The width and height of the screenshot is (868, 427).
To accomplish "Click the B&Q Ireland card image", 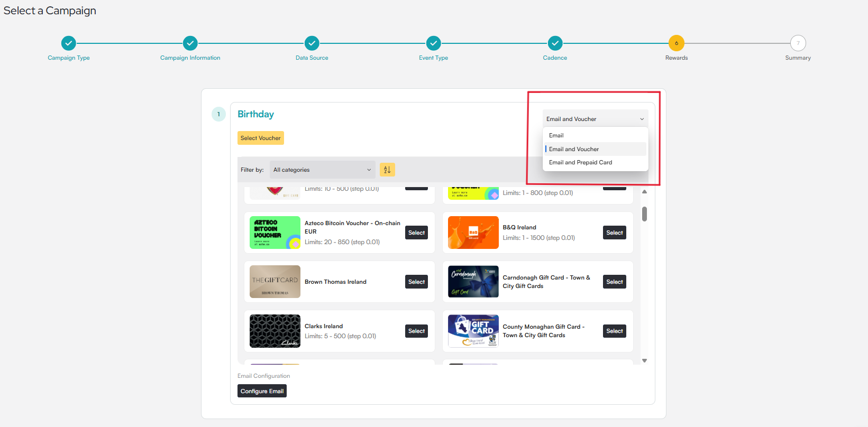I will click(x=473, y=233).
